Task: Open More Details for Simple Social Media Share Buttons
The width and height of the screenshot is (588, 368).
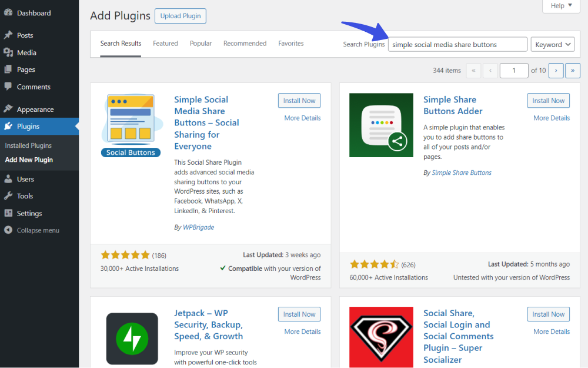Action: 302,118
